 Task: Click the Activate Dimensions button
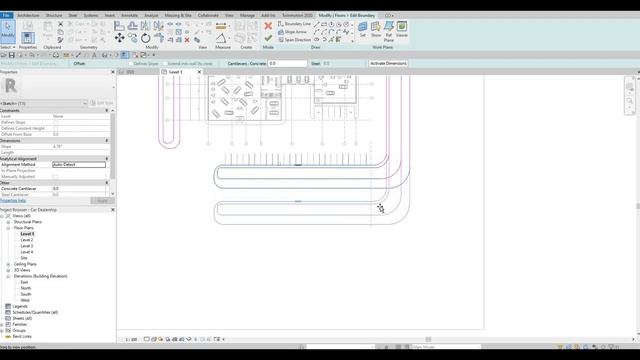point(388,64)
